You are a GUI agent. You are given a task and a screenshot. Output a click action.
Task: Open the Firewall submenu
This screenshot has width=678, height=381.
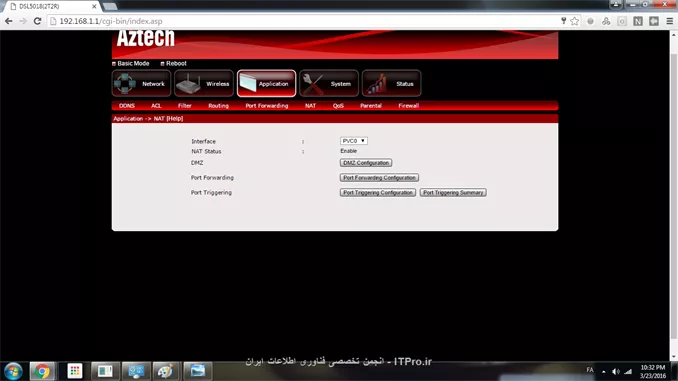click(x=409, y=106)
